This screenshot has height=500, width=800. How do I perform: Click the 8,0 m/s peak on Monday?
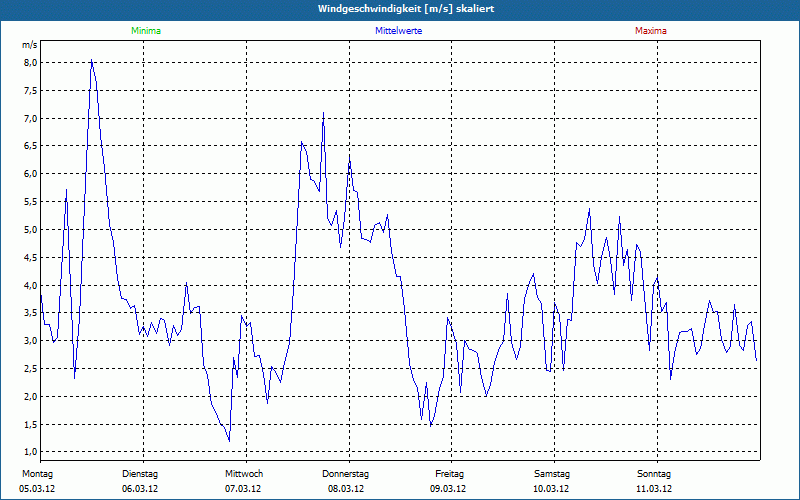(x=91, y=60)
